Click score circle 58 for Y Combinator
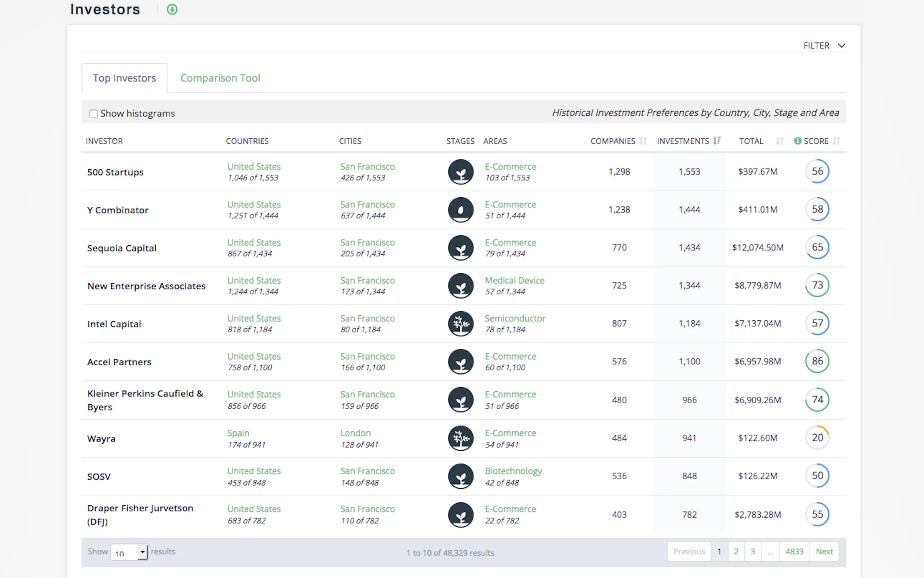The image size is (924, 578). (817, 209)
